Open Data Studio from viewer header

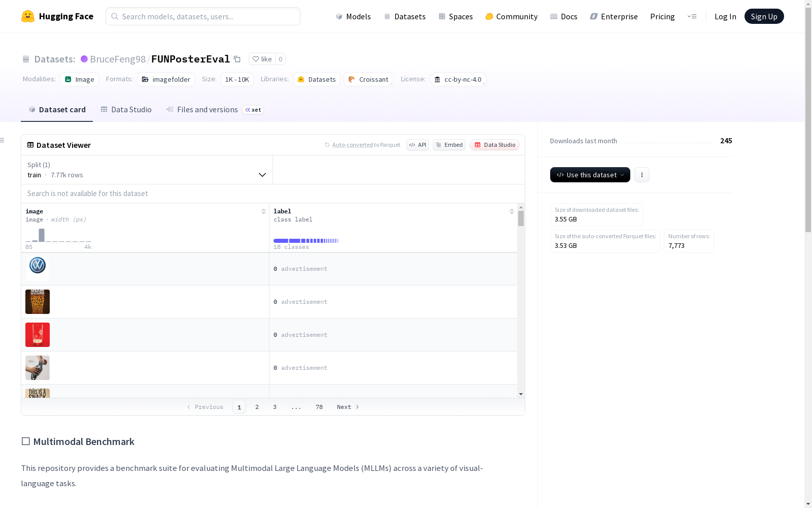click(x=495, y=145)
